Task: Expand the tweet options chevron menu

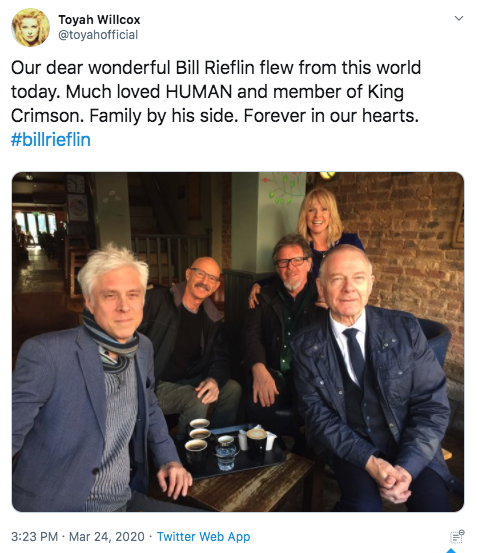Action: [459, 18]
